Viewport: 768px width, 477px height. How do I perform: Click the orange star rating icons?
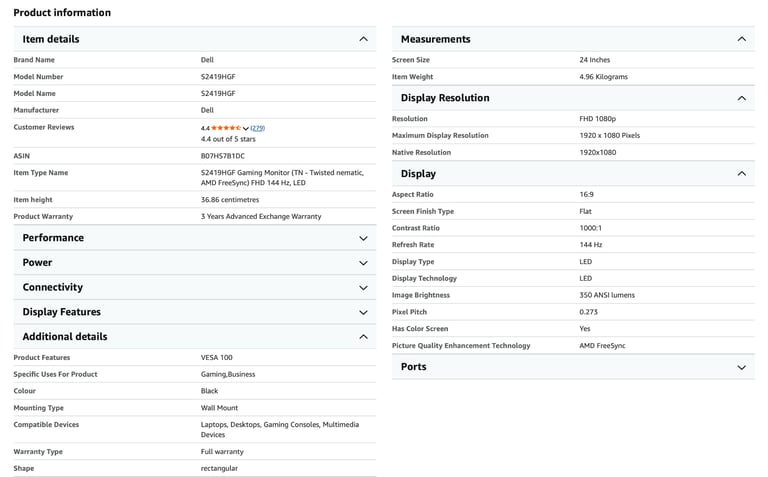226,128
